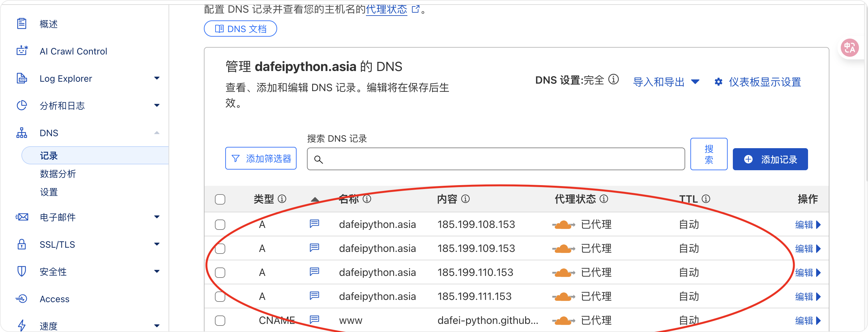Toggle the select-all checkbox in table header
The height and width of the screenshot is (332, 868).
click(220, 199)
